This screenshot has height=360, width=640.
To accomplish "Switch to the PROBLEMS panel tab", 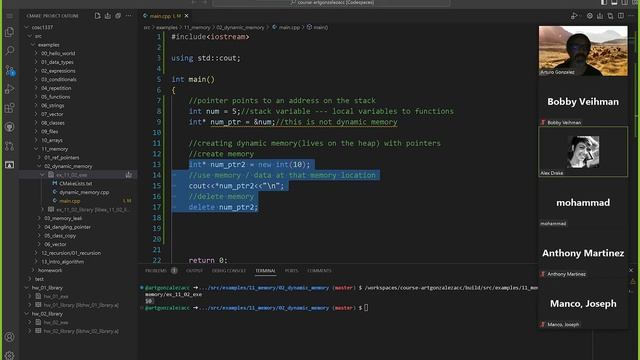I will (x=156, y=271).
